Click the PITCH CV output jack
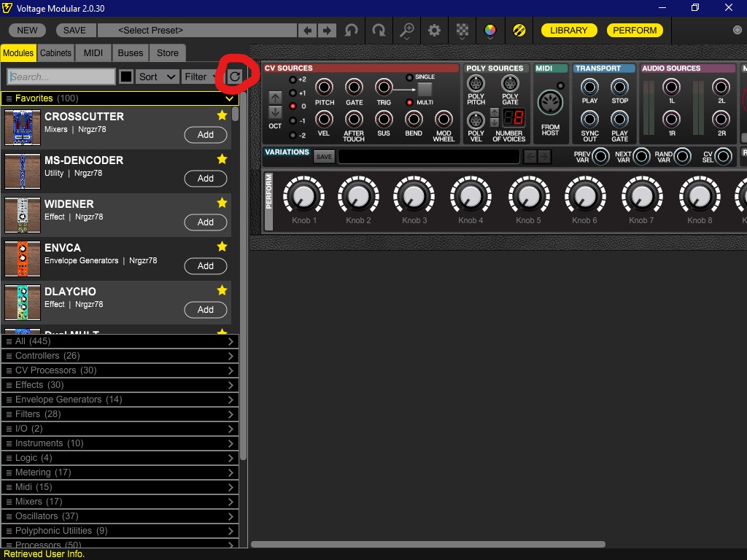The image size is (747, 560). pyautogui.click(x=324, y=87)
